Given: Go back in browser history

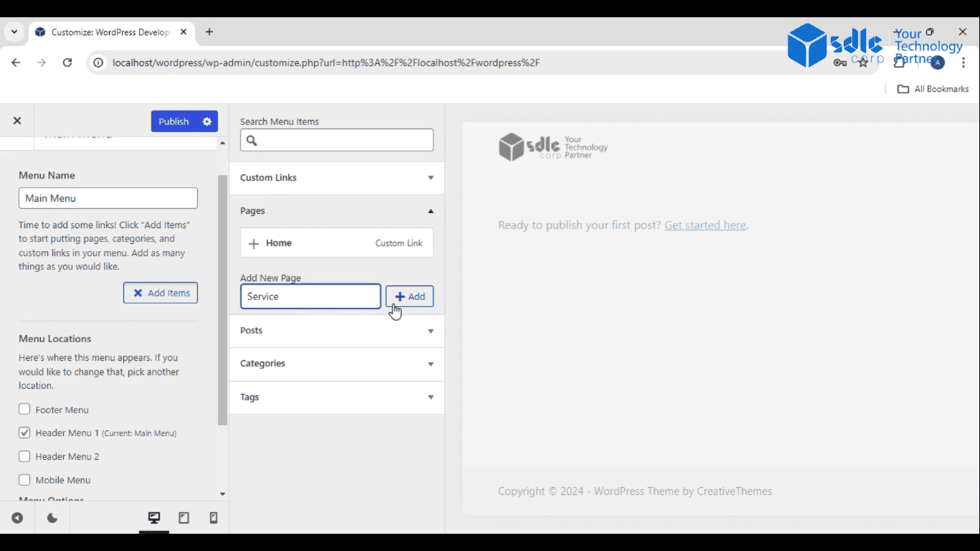Looking at the screenshot, I should click(x=16, y=62).
